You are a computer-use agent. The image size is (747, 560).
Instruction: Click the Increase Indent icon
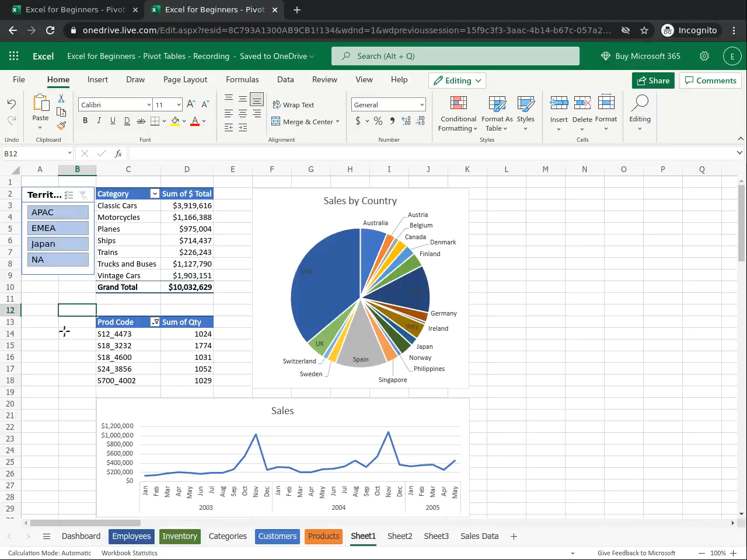[x=242, y=127]
